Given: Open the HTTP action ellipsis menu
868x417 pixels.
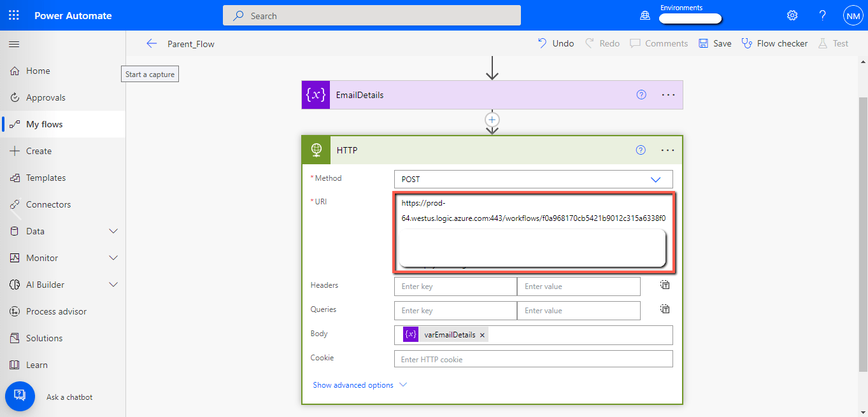Looking at the screenshot, I should (x=667, y=150).
